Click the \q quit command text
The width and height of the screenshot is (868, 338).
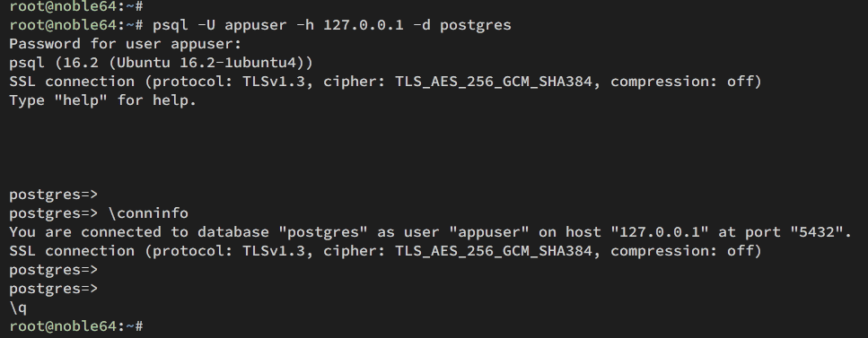coord(18,308)
